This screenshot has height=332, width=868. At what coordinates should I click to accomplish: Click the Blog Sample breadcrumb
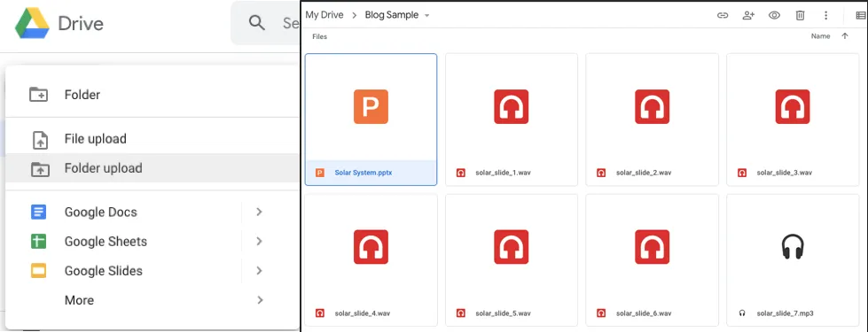point(391,15)
